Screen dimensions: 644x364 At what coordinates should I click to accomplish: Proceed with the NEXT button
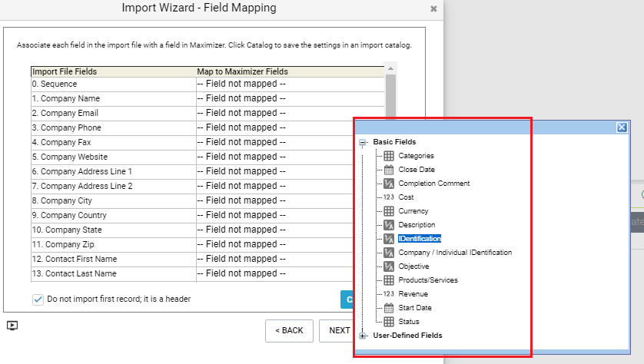coord(337,331)
